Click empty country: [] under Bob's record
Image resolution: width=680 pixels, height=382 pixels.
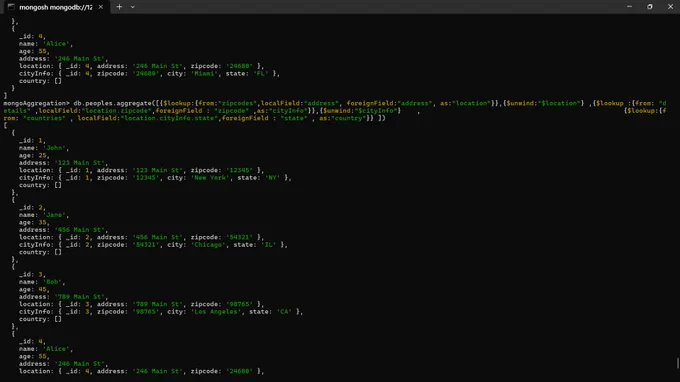40,319
